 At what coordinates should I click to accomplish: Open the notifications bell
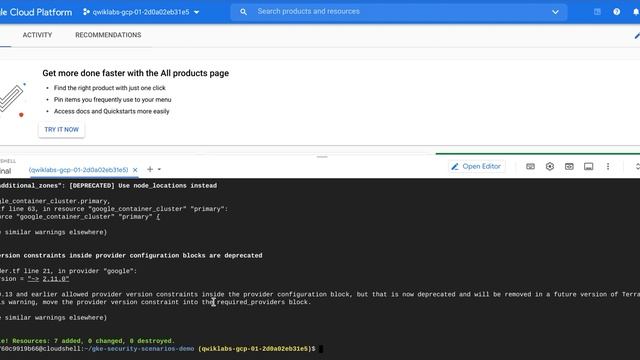tap(636, 12)
